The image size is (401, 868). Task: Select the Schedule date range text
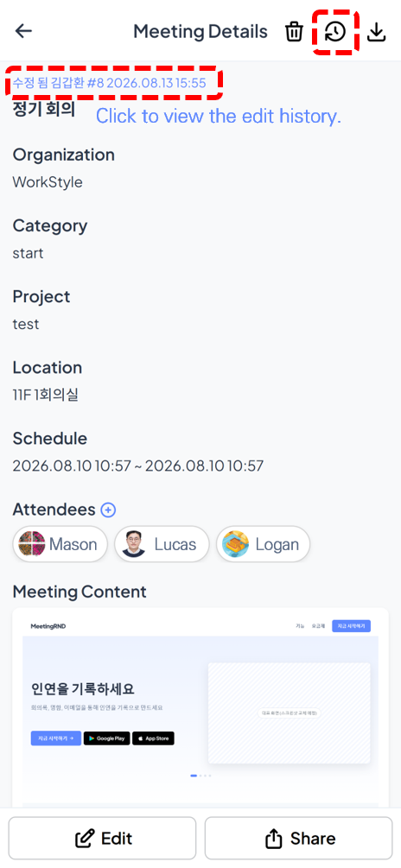point(138,466)
